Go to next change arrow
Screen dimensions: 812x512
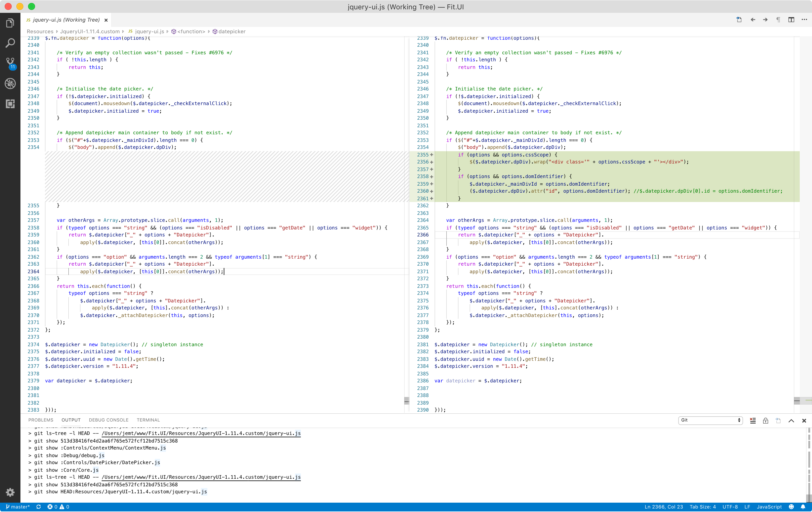pos(765,20)
